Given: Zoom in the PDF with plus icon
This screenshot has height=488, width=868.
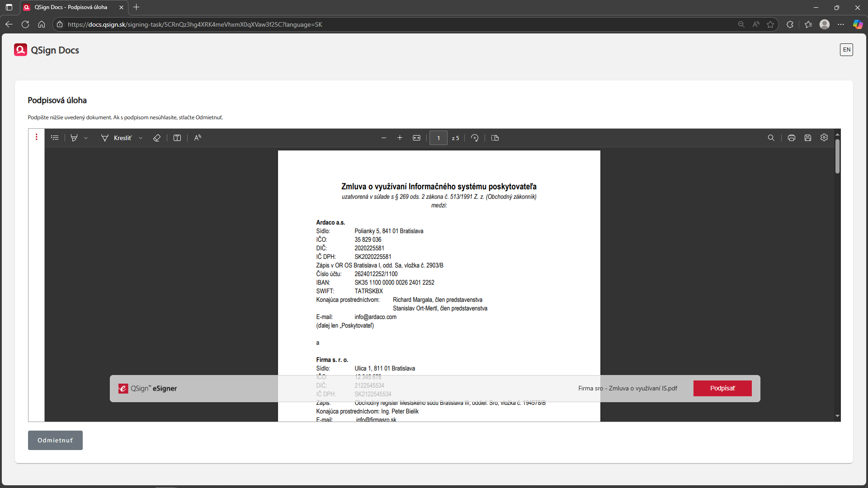Looking at the screenshot, I should (x=400, y=138).
